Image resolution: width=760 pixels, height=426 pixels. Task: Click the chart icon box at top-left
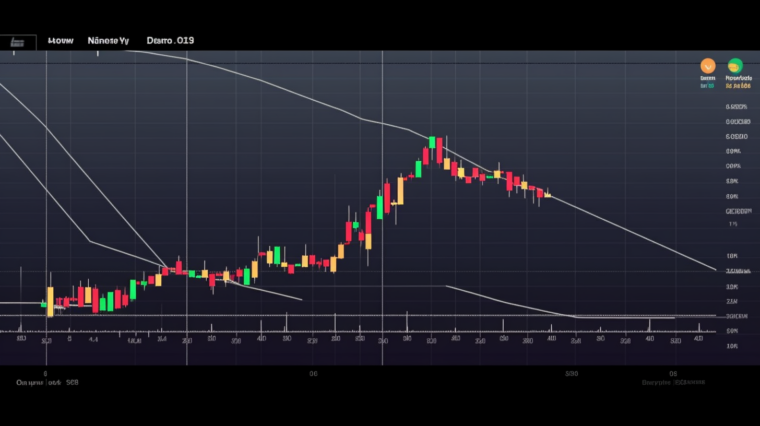(16, 41)
